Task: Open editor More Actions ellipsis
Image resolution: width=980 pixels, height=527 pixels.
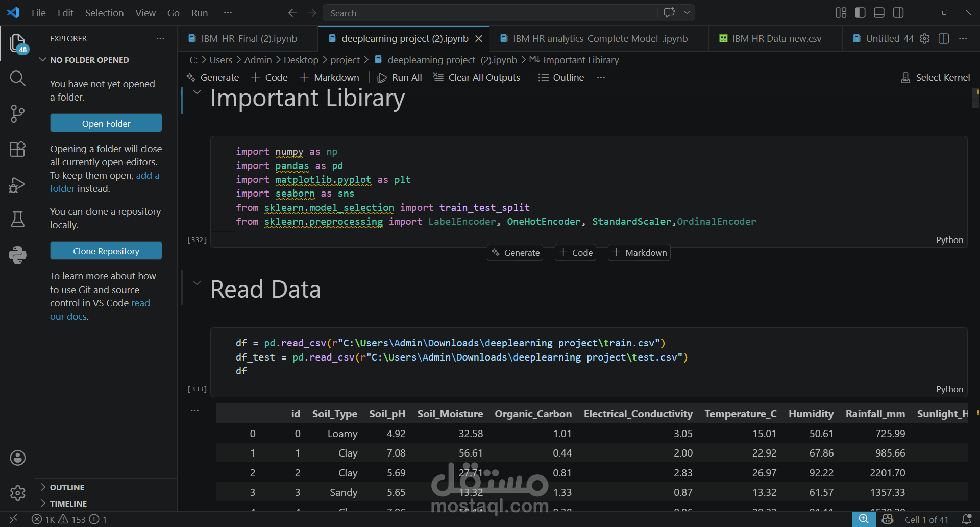Action: (x=963, y=38)
